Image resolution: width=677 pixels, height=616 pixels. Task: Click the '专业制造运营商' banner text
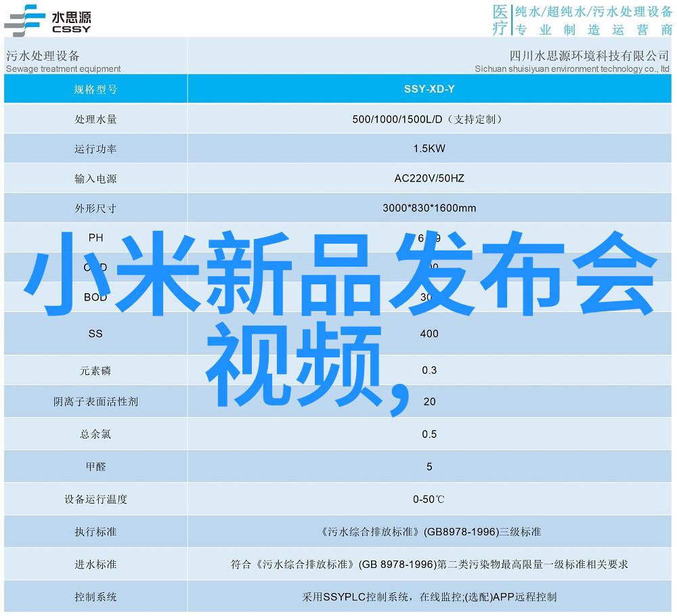coord(594,29)
